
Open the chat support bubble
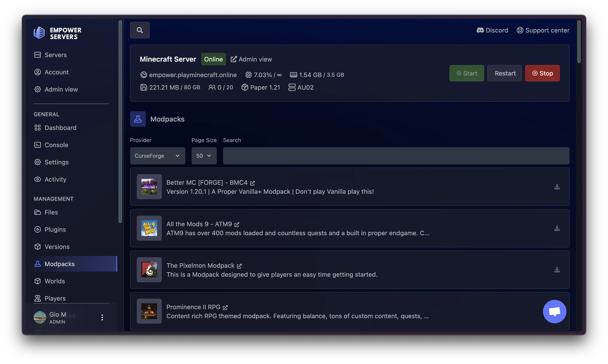point(555,312)
